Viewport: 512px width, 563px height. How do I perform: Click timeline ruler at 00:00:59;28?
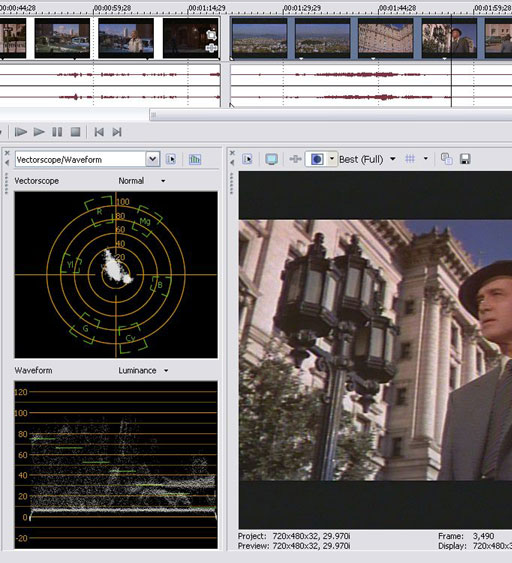coord(112,8)
